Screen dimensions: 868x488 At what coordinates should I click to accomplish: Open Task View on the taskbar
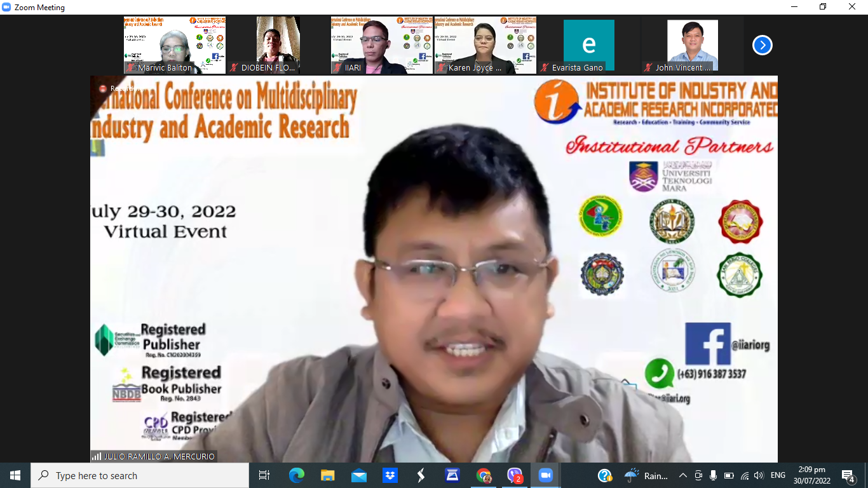tap(264, 475)
